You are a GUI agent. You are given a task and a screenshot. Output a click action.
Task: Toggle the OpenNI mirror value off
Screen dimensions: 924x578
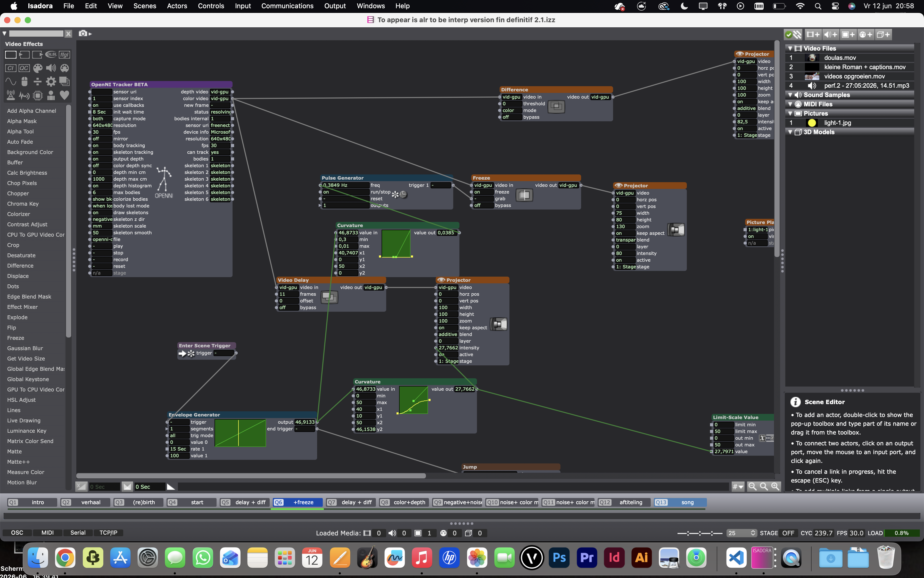(x=102, y=139)
